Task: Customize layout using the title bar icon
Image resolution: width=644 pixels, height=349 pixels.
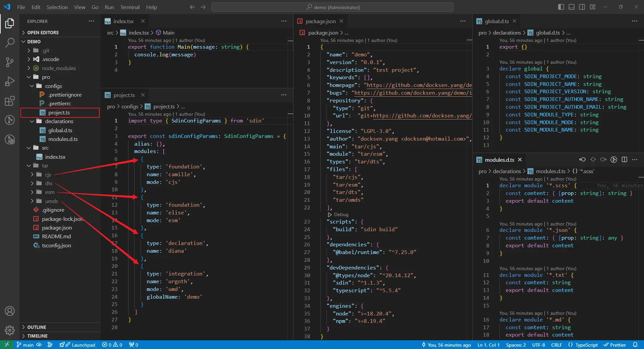Action: coord(593,7)
